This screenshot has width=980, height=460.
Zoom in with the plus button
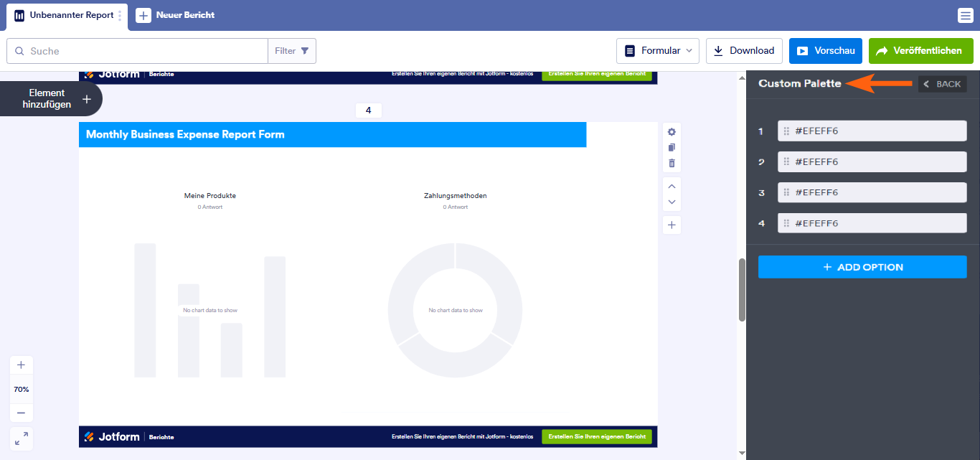(x=21, y=365)
